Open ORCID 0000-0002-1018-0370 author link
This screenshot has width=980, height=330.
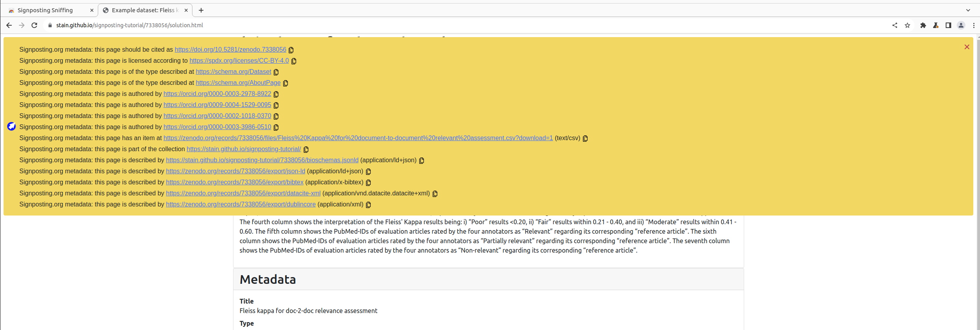click(217, 116)
